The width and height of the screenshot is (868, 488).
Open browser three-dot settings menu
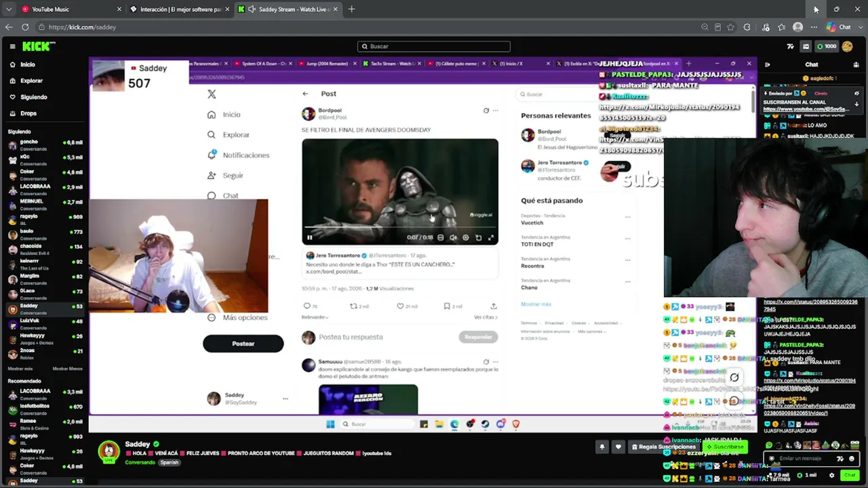click(x=814, y=27)
